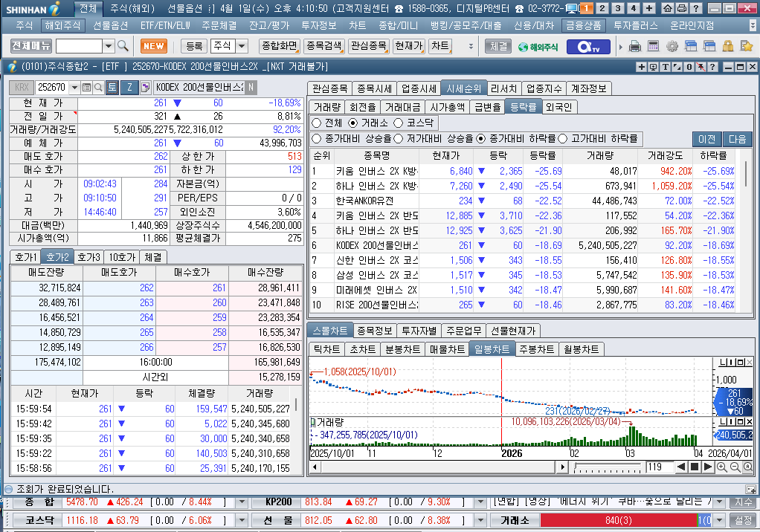This screenshot has height=532, width=760.
Task: Click the 다음 button
Action: [x=737, y=139]
